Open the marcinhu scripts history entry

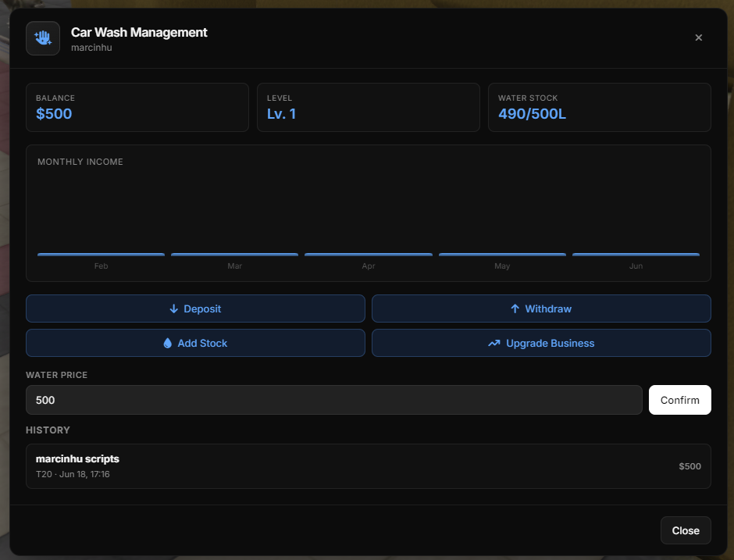tap(369, 466)
